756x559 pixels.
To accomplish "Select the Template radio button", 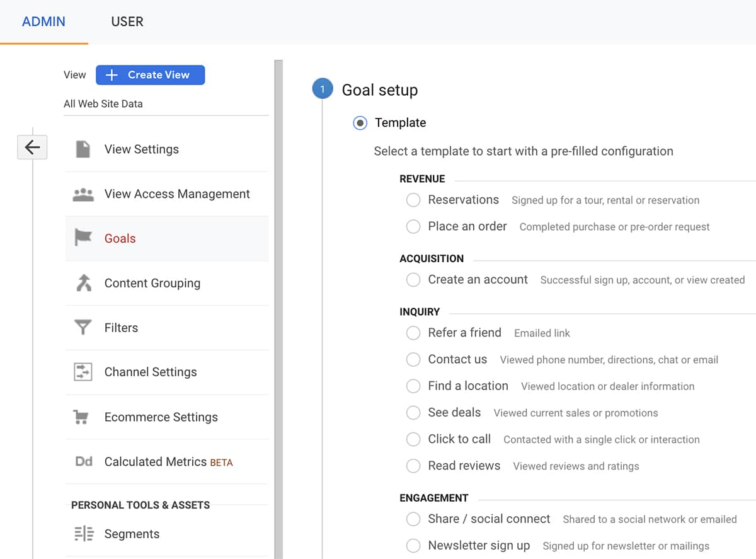I will [x=360, y=123].
